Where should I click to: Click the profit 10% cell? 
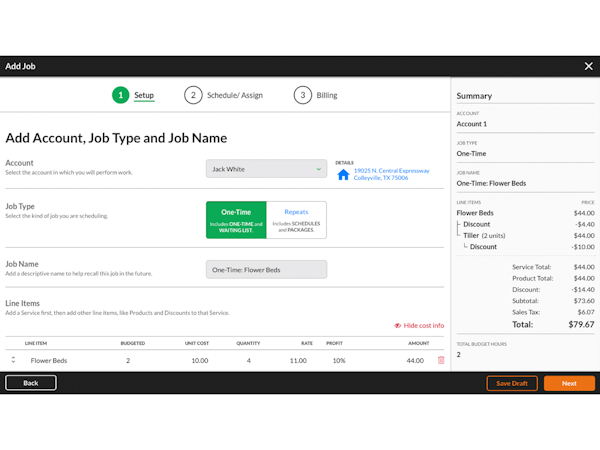[x=339, y=360]
